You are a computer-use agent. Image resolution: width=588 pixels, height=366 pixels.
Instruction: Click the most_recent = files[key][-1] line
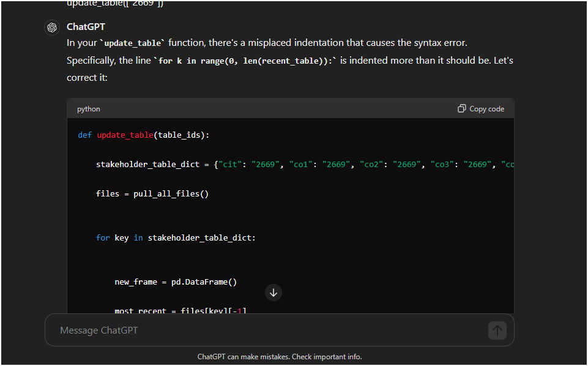[180, 310]
